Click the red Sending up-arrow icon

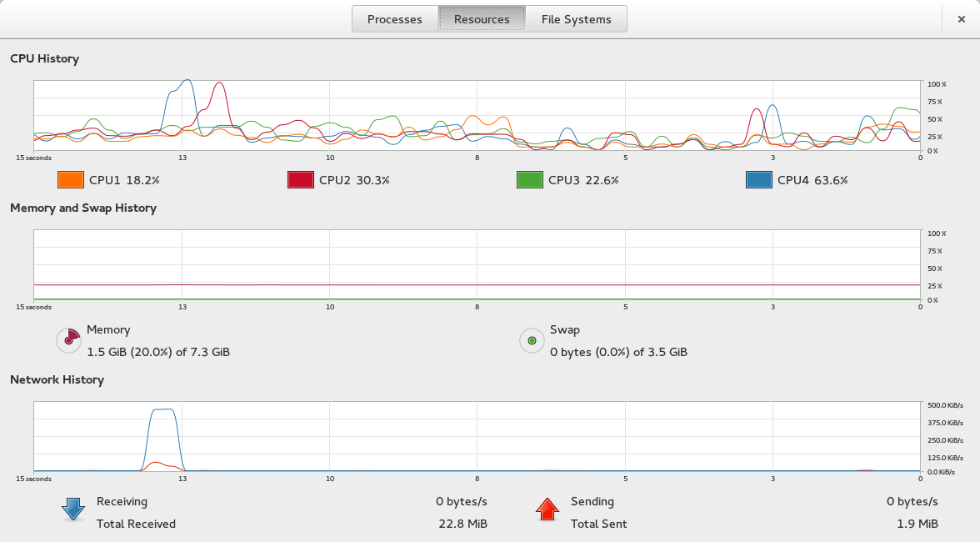(547, 509)
